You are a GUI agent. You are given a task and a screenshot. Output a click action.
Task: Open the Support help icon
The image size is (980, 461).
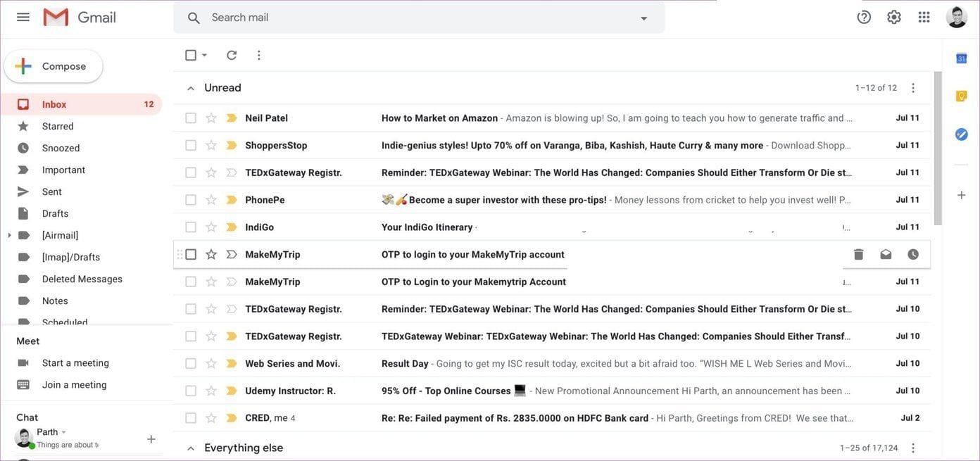click(x=864, y=17)
